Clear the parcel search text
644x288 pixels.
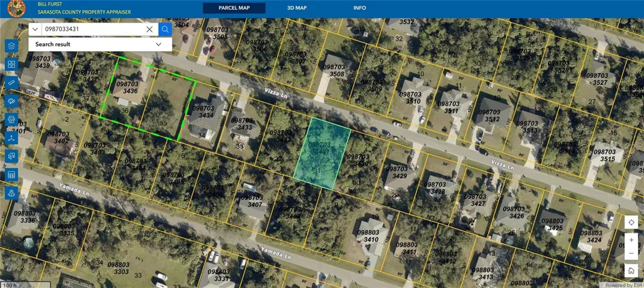point(150,29)
